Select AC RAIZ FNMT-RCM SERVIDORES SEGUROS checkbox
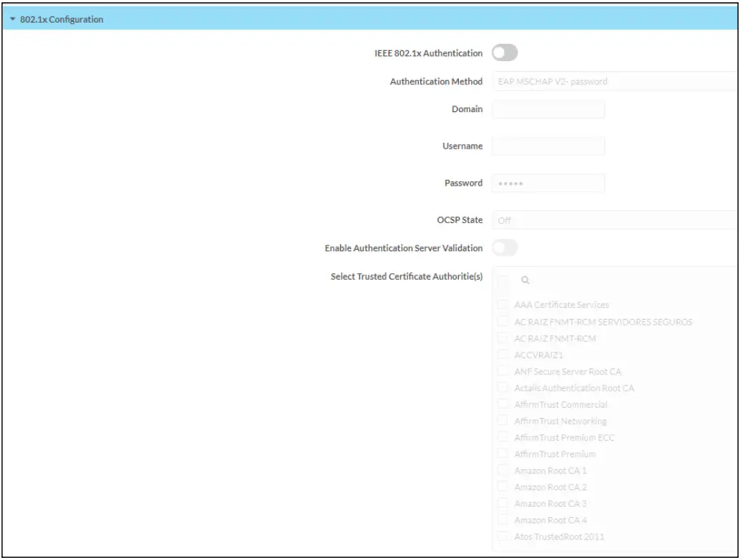This screenshot has width=743, height=560. [x=503, y=322]
